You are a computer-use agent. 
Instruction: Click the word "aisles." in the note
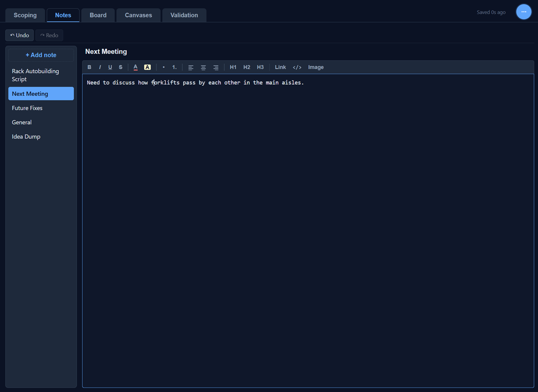pos(293,83)
